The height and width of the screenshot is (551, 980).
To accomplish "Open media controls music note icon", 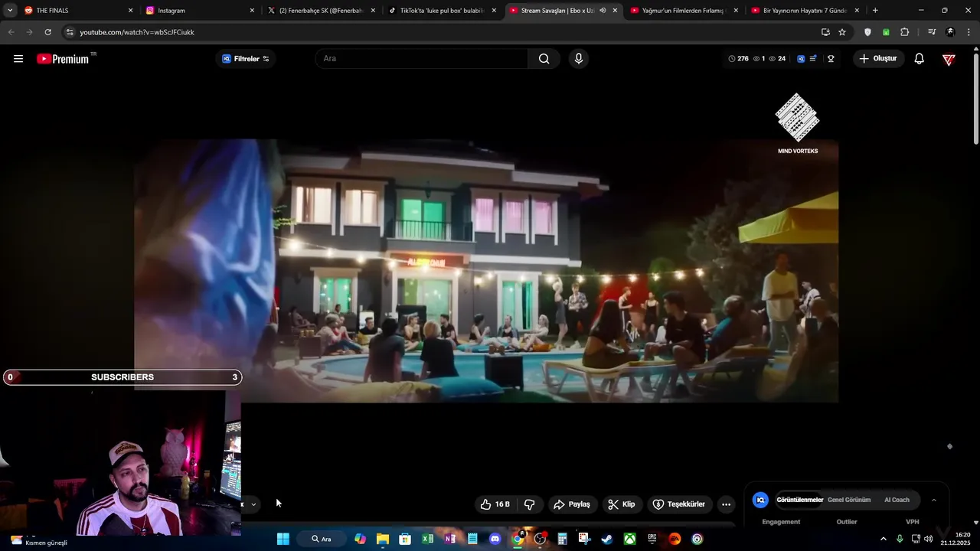I will coord(932,32).
